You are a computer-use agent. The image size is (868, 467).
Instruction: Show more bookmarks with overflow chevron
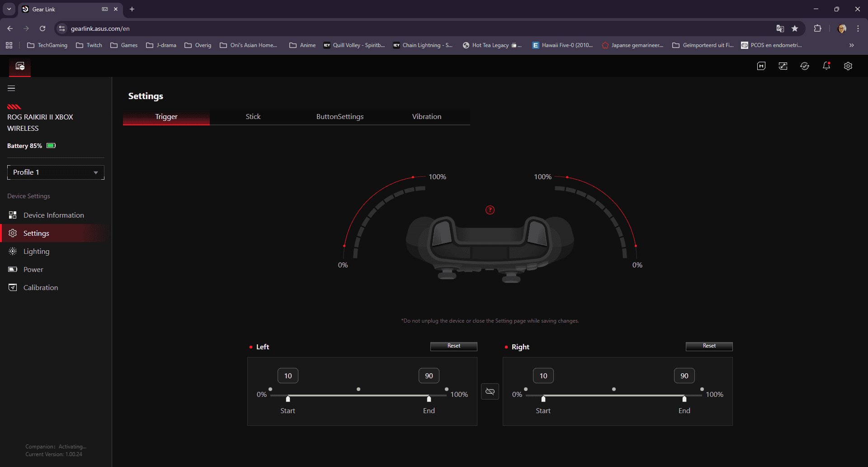click(x=852, y=45)
